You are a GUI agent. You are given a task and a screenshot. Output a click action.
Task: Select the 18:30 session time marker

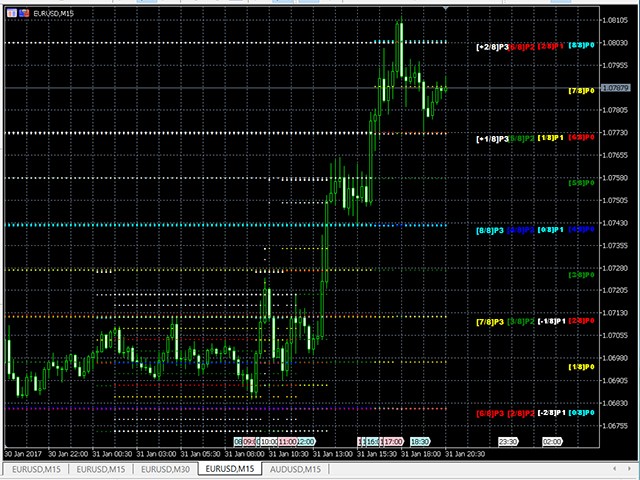tap(420, 442)
